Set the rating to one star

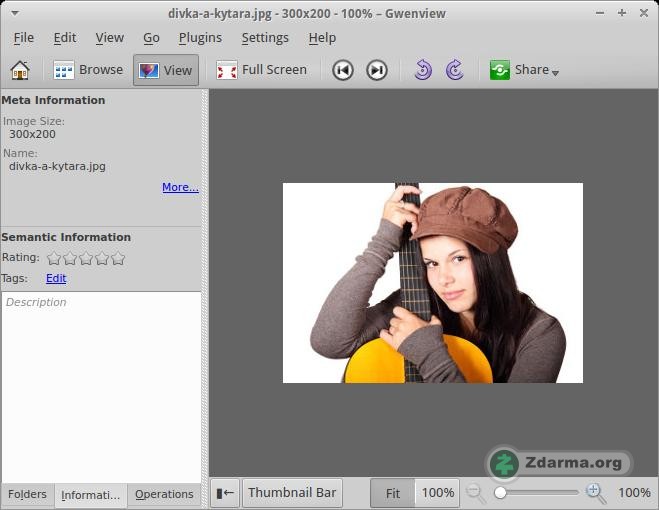pyautogui.click(x=54, y=258)
